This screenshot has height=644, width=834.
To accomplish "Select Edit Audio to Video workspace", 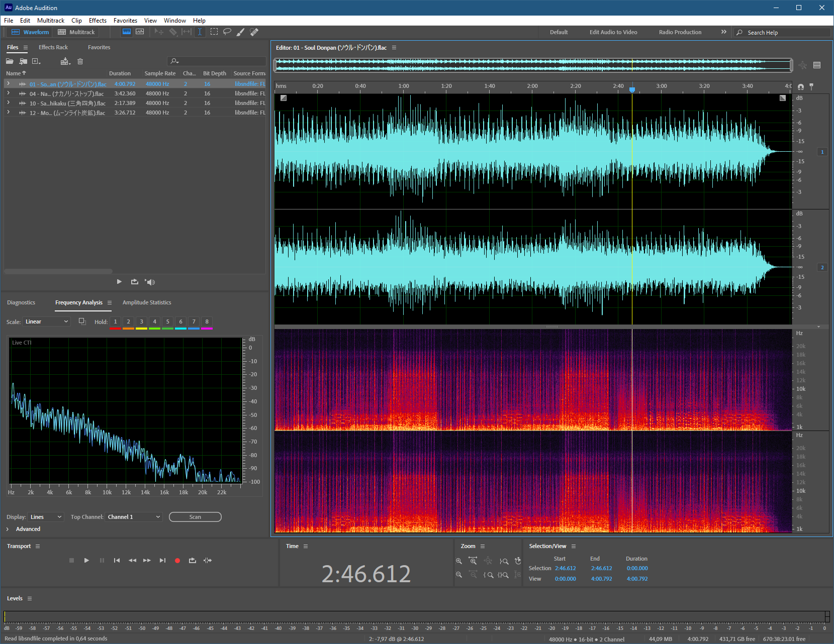I will [613, 32].
